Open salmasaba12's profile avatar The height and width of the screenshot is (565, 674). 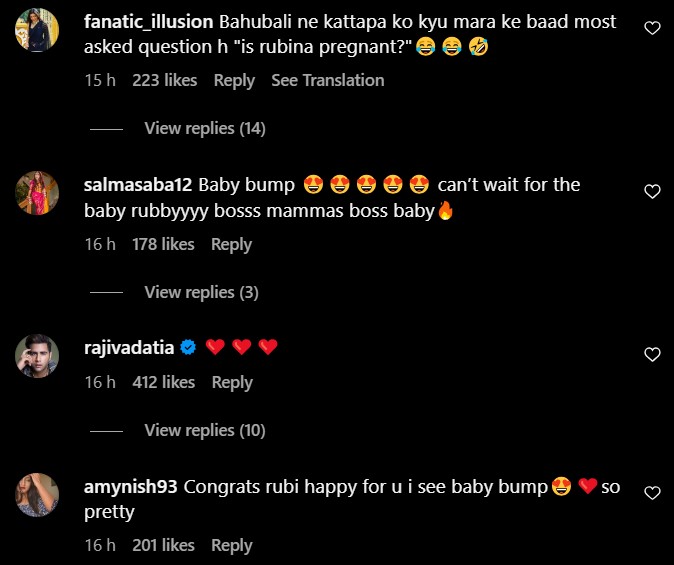pyautogui.click(x=37, y=193)
